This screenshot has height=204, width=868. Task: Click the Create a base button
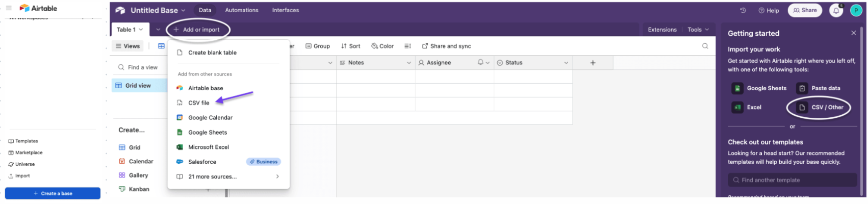click(x=53, y=193)
